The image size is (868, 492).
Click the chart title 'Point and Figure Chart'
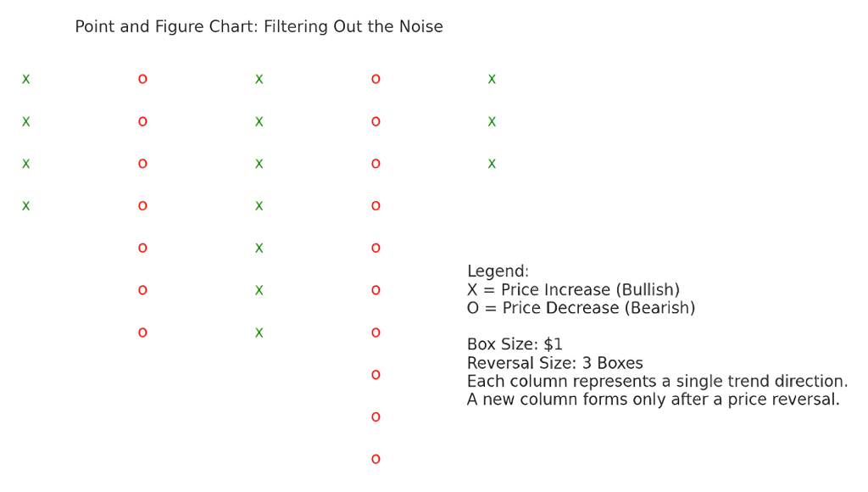click(x=167, y=26)
